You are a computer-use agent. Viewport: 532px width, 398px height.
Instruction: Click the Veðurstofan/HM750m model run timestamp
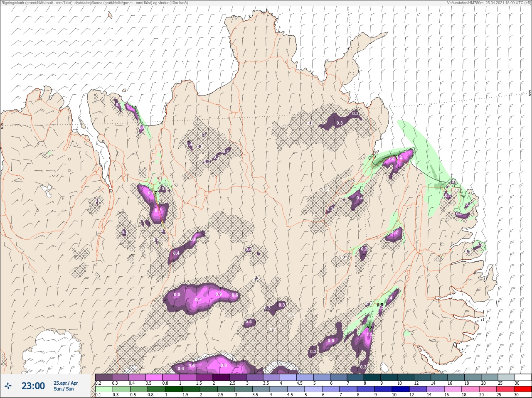(488, 3)
